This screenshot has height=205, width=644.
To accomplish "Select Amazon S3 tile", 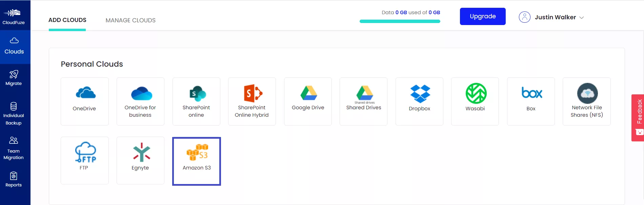I will point(197,161).
